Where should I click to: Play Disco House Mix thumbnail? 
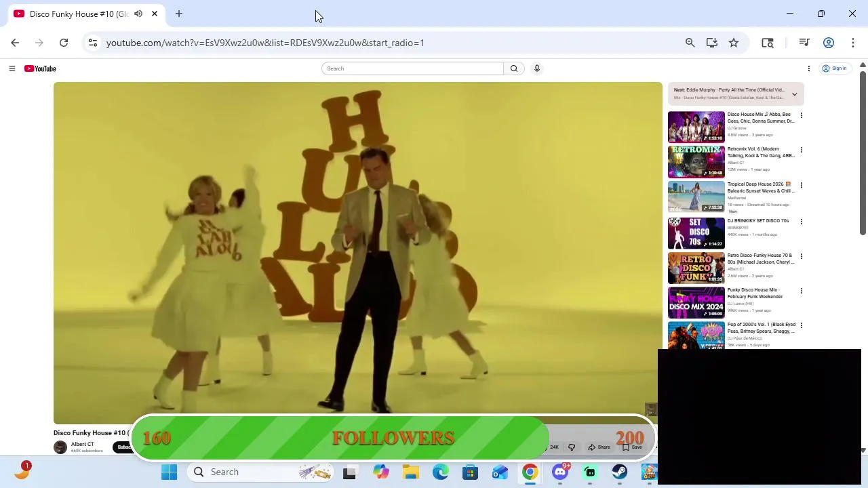pos(696,127)
